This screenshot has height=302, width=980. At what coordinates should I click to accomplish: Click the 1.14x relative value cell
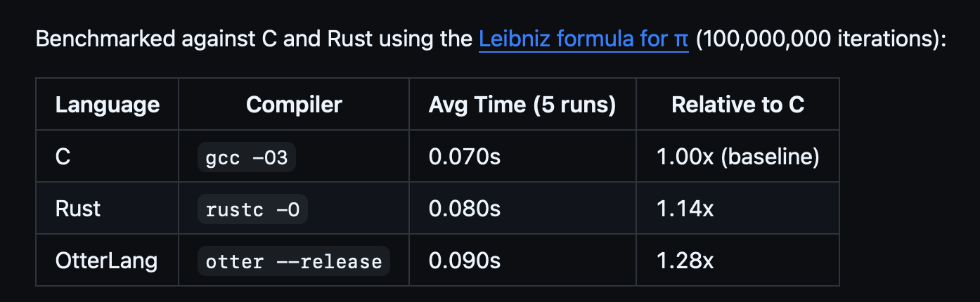[737, 209]
